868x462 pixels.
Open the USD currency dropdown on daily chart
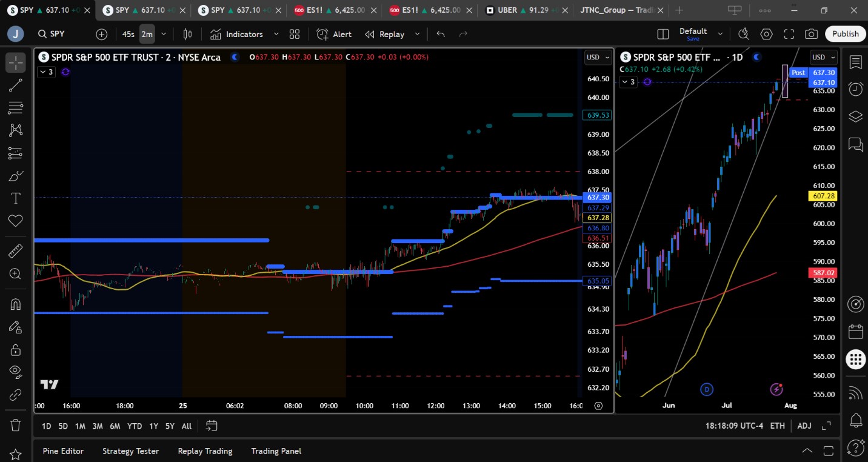point(824,57)
